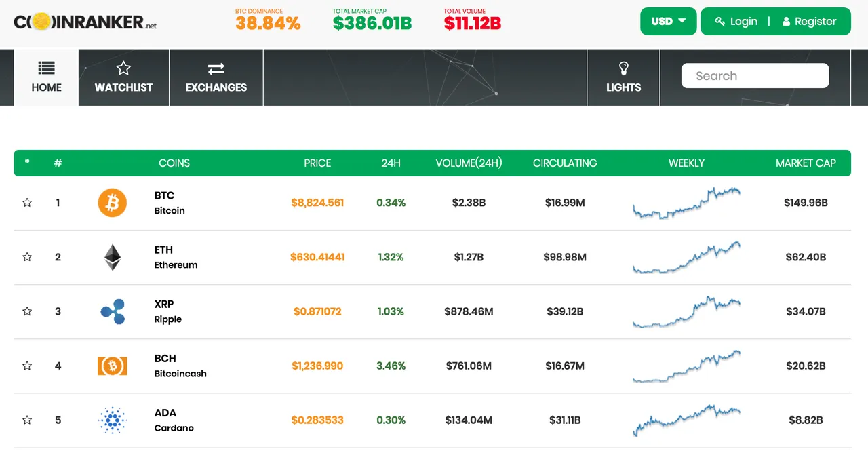The width and height of the screenshot is (868, 451).
Task: Click the BTC Bitcoin name
Action: pos(170,203)
